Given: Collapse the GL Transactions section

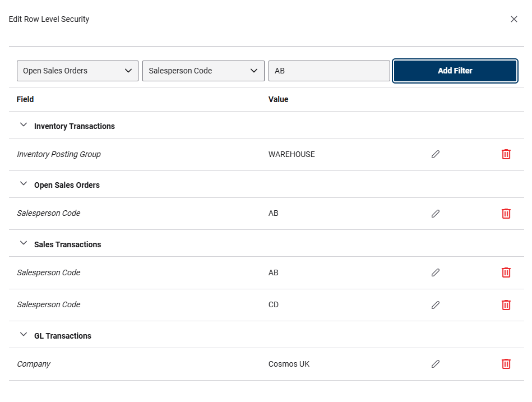Looking at the screenshot, I should 23,334.
